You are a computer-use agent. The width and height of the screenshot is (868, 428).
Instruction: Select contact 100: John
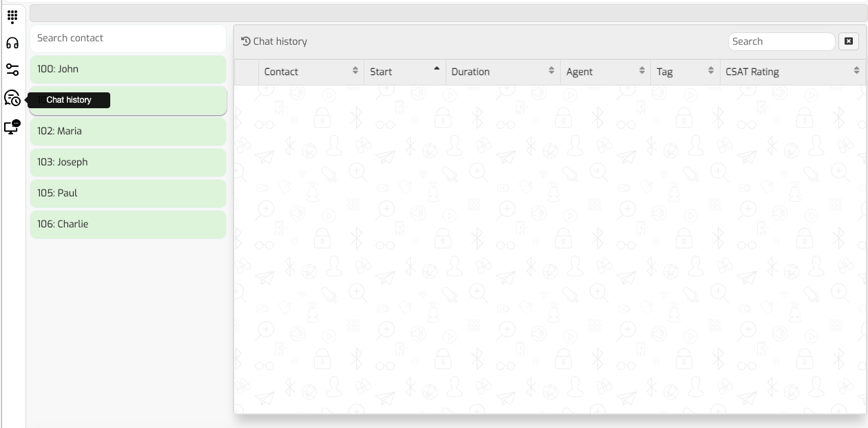[128, 70]
